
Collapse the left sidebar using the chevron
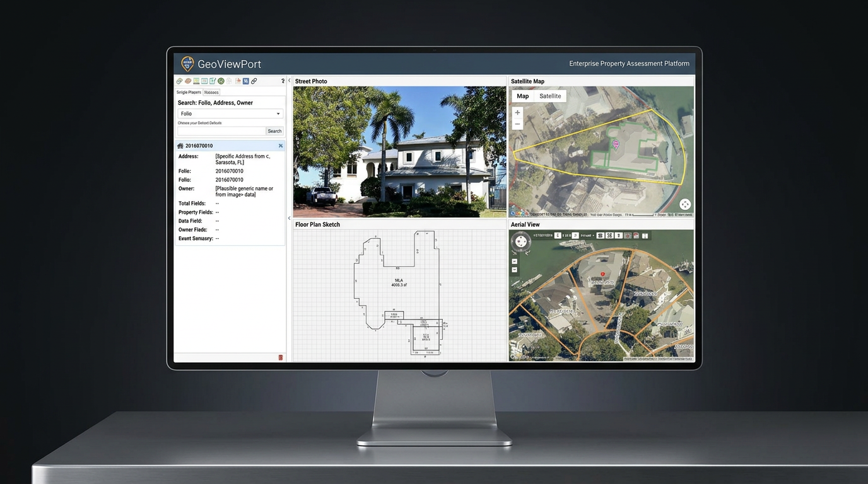pos(289,81)
